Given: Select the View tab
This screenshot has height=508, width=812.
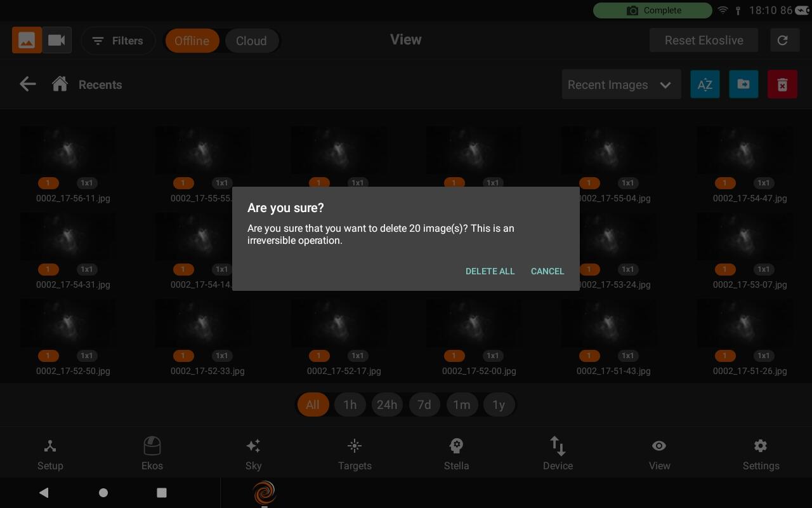Looking at the screenshot, I should tap(659, 455).
